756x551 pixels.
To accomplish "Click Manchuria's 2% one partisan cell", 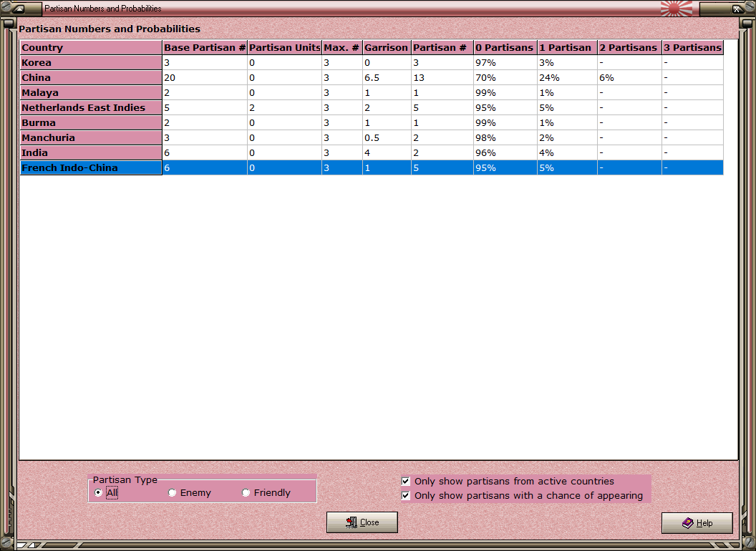I will (568, 137).
